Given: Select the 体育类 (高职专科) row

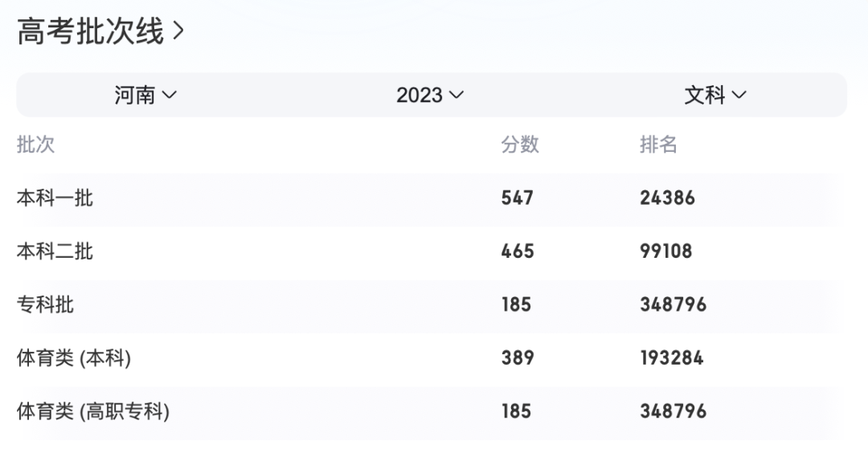Looking at the screenshot, I should pos(93,412).
